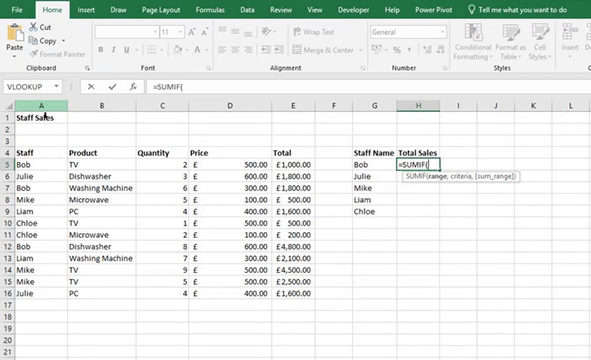
Task: Click cell G5 containing Bob
Action: 374,164
